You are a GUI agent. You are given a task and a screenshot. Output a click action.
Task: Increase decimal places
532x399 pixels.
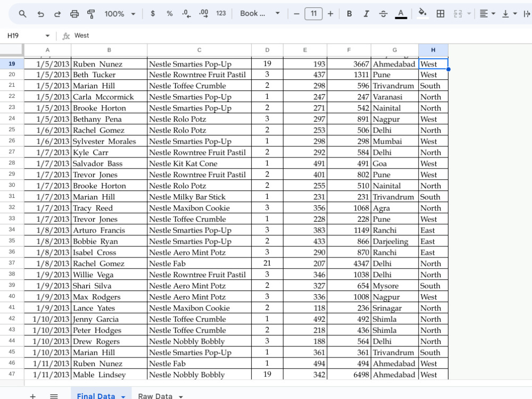[x=204, y=14]
